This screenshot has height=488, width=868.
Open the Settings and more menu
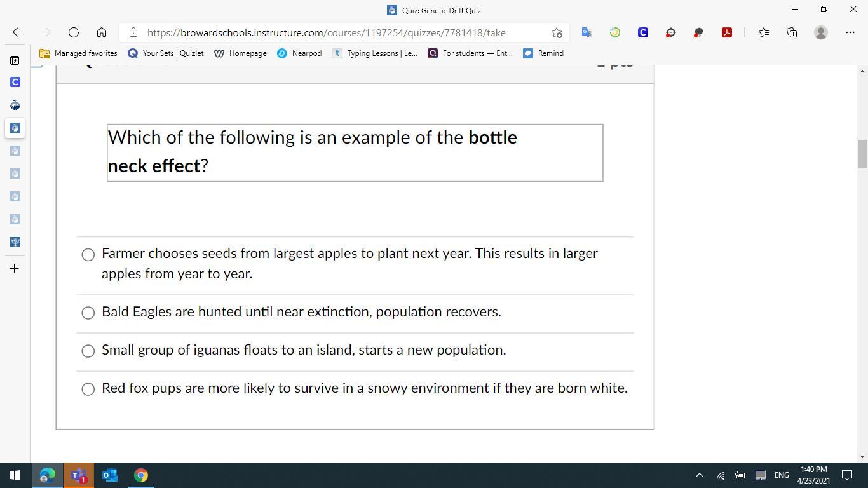point(850,32)
